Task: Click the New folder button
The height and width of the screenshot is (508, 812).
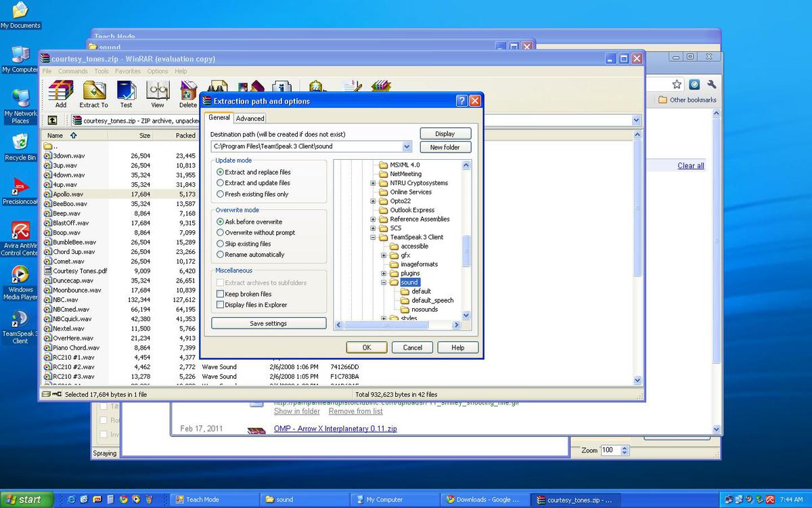Action: (445, 147)
